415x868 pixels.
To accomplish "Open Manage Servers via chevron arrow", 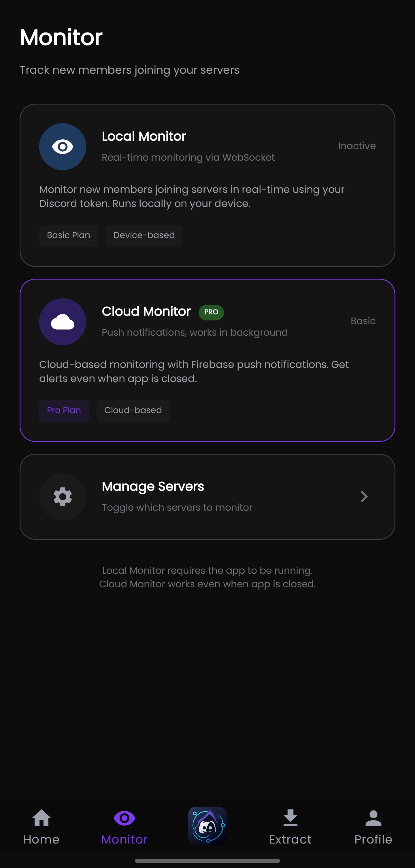I will click(x=364, y=497).
